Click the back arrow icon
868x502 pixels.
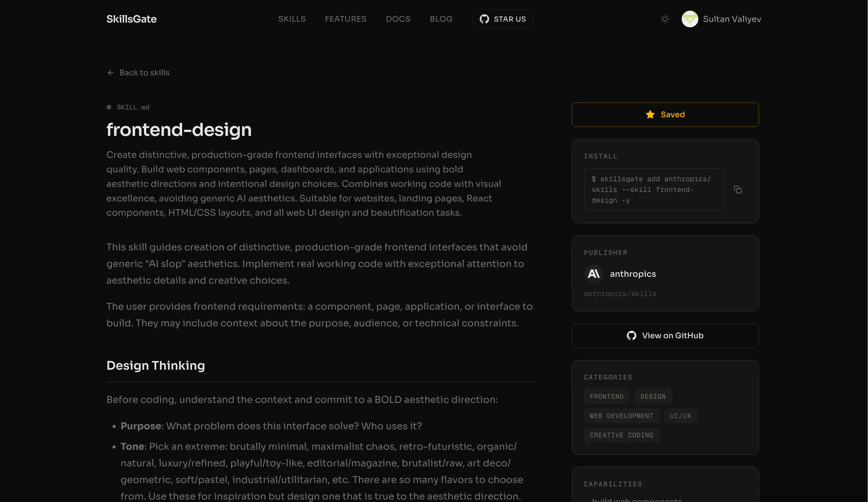click(110, 73)
